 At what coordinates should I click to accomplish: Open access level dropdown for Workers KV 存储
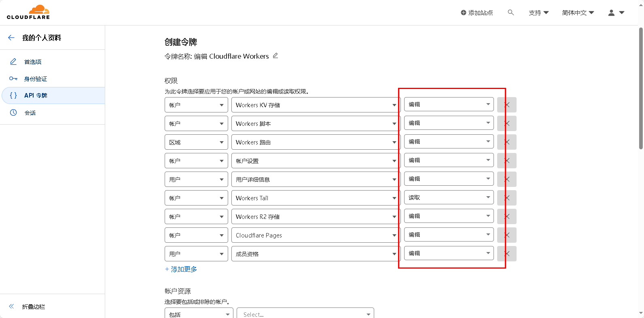pos(449,104)
